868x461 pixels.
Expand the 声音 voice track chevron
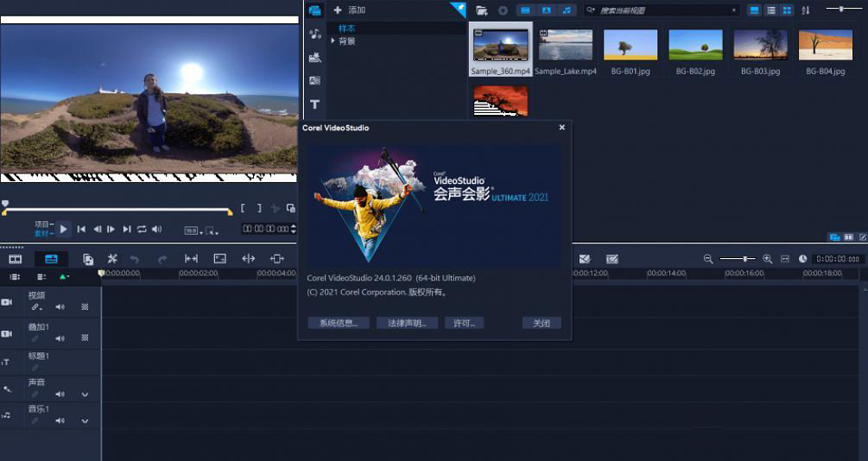coord(85,395)
